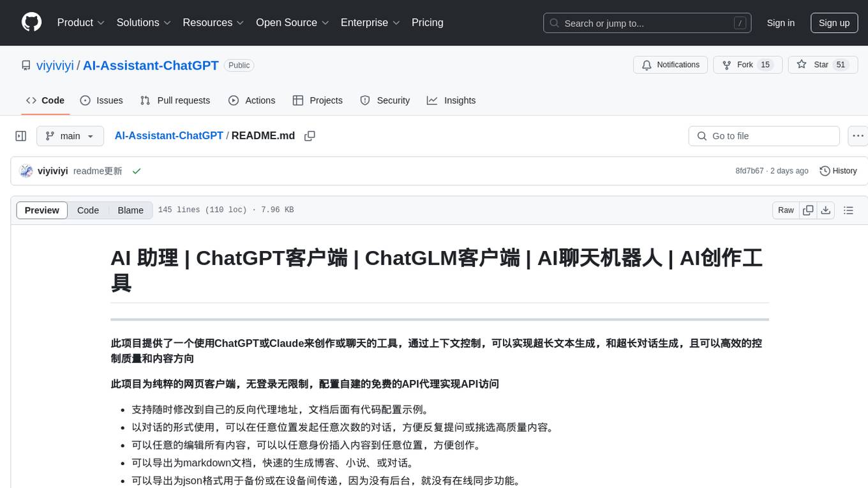
Task: Copy the README.md file path
Action: (x=310, y=136)
